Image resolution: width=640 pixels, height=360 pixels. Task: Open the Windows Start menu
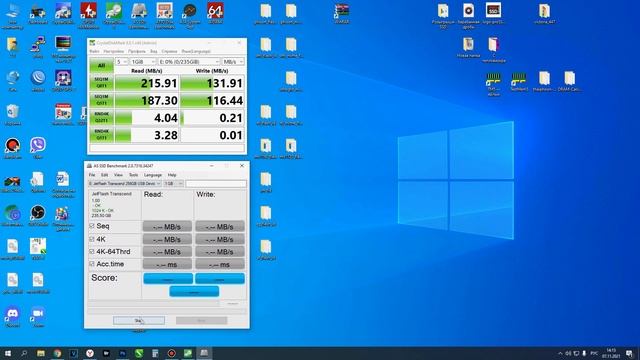tap(8, 353)
